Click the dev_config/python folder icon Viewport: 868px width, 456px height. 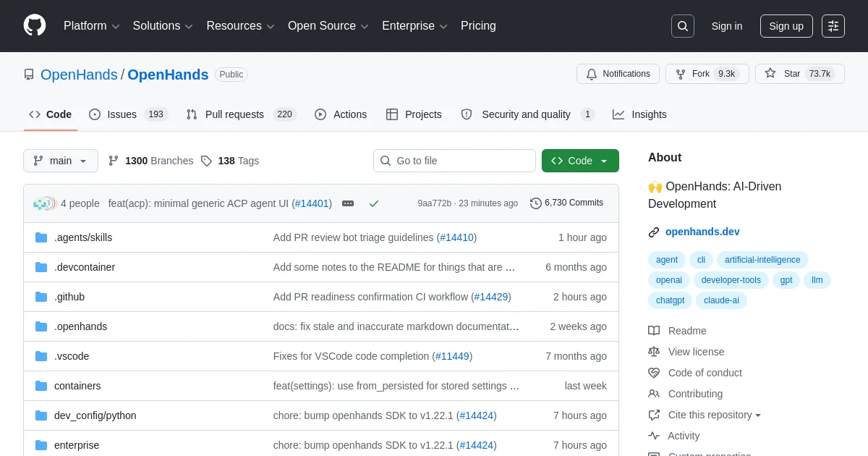[x=41, y=415]
